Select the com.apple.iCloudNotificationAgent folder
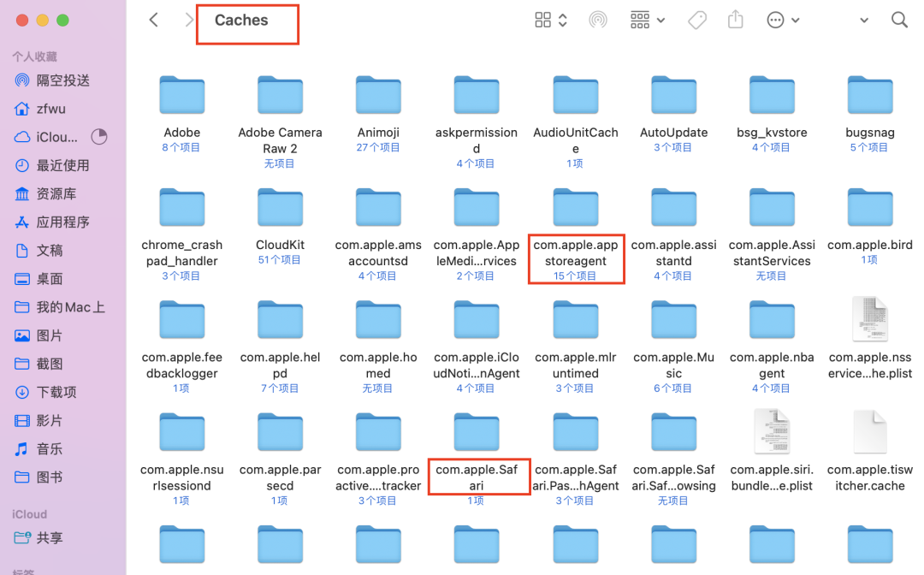The image size is (924, 575). point(477,319)
